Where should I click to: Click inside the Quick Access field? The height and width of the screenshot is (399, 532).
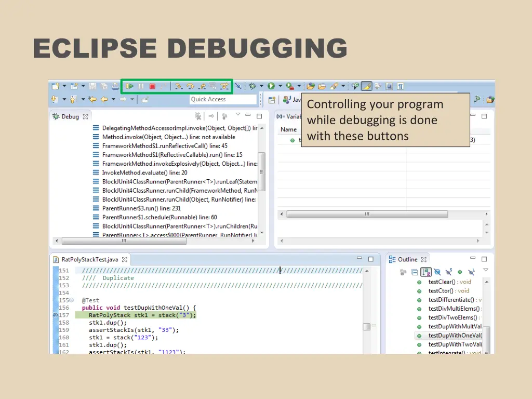(222, 99)
